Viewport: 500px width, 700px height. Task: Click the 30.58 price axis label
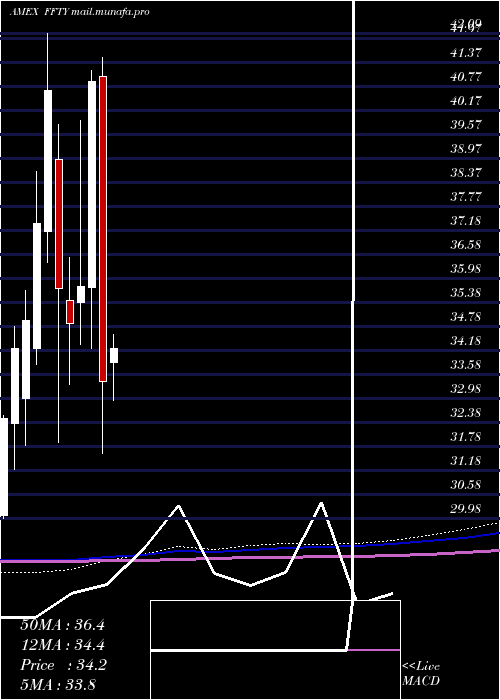point(466,485)
